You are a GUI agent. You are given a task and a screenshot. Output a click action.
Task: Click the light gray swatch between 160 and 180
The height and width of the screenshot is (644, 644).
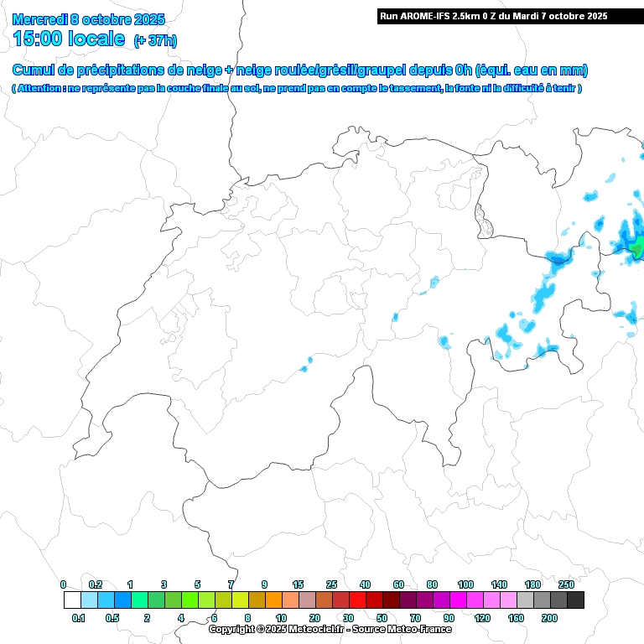pos(525,600)
